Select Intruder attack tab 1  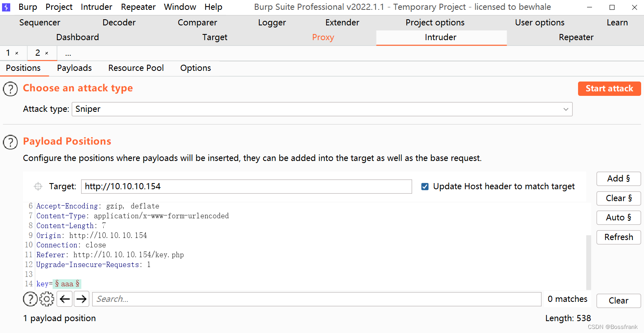point(8,53)
